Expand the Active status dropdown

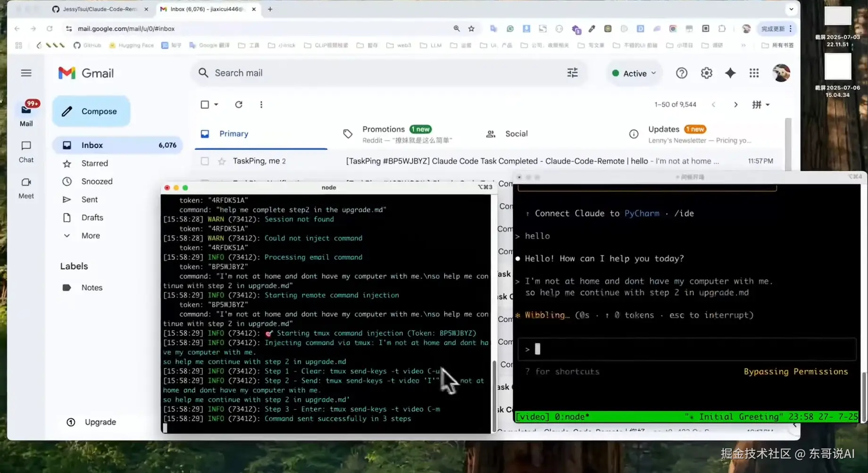point(634,73)
